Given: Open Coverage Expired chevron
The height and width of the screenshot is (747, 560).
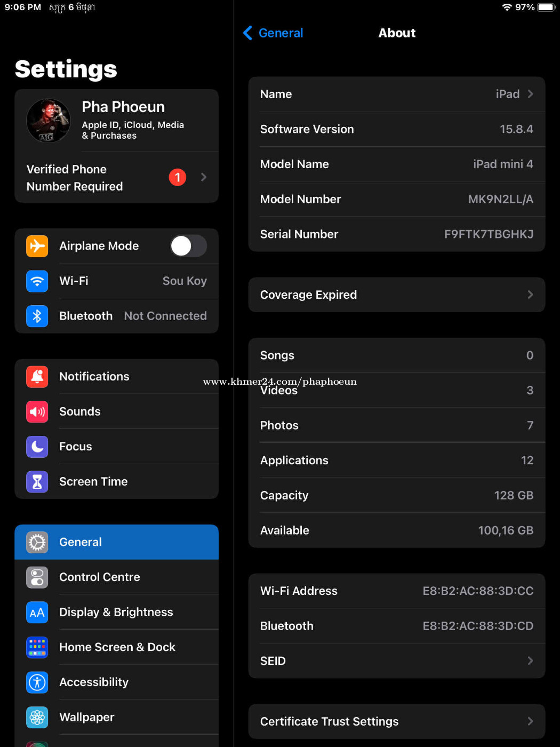Looking at the screenshot, I should 530,295.
